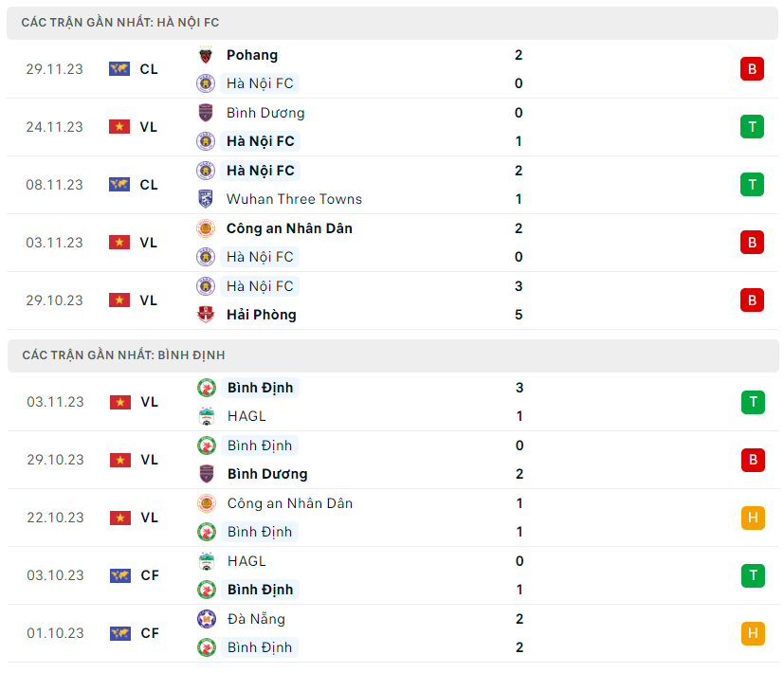The width and height of the screenshot is (784, 673).
Task: Click the green T badge for the Wuhan Three Towns match
Action: click(752, 185)
